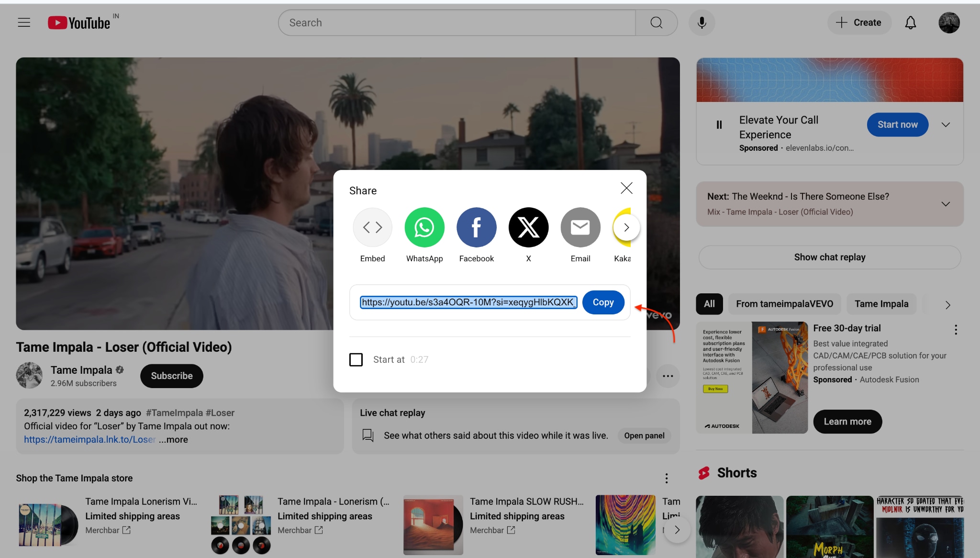Subscribe to Tame Impala channel
This screenshot has height=558, width=980.
pos(171,376)
